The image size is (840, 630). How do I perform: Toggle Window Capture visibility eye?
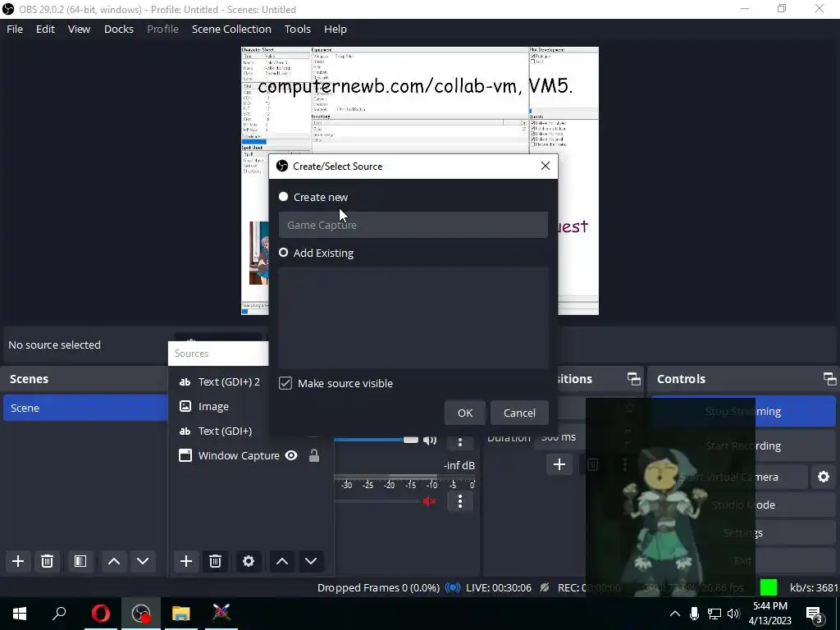(x=291, y=455)
